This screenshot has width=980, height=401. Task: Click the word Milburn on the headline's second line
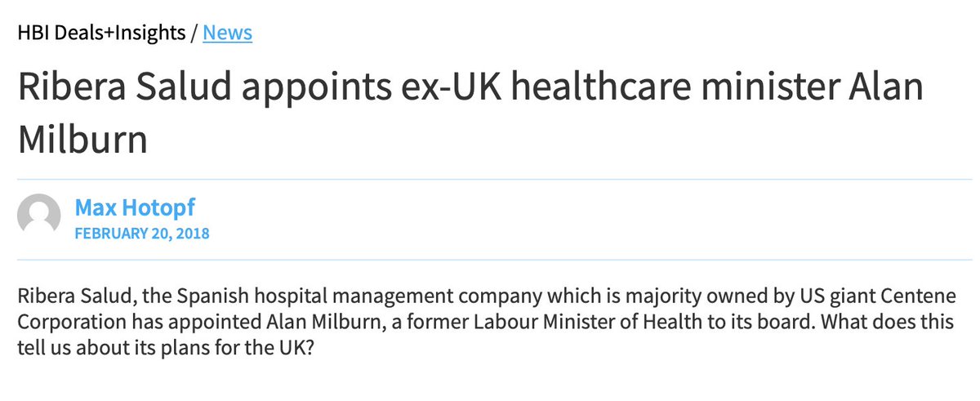pyautogui.click(x=82, y=140)
